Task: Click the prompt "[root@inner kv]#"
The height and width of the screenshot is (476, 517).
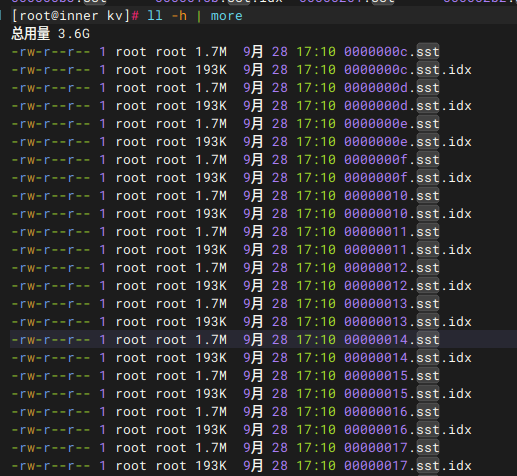Action: (x=75, y=16)
